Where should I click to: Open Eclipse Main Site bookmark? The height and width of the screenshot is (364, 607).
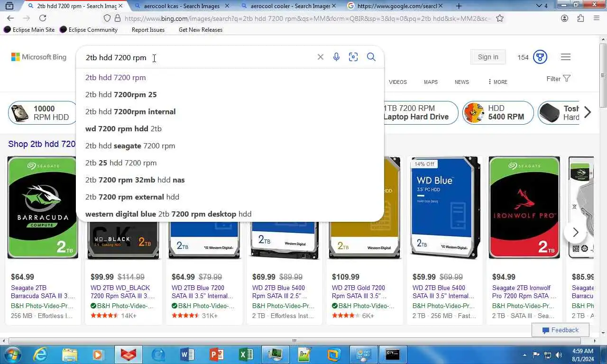(29, 29)
